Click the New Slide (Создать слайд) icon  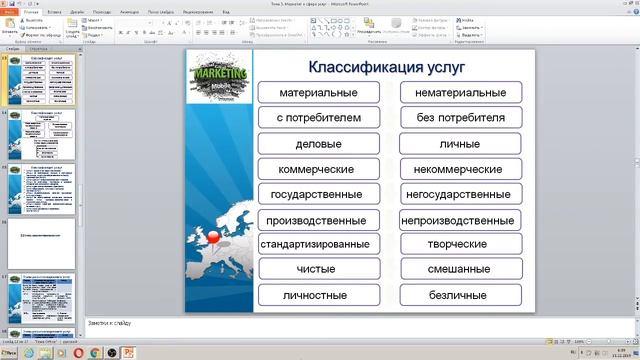(x=72, y=23)
